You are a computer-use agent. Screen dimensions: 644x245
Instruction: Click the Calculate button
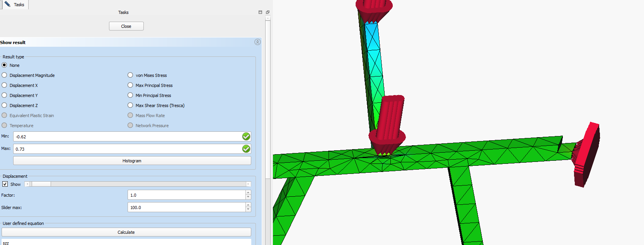tap(126, 232)
